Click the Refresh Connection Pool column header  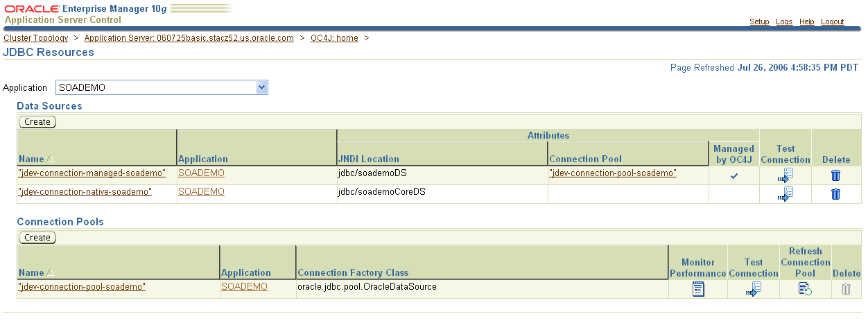pyautogui.click(x=805, y=262)
